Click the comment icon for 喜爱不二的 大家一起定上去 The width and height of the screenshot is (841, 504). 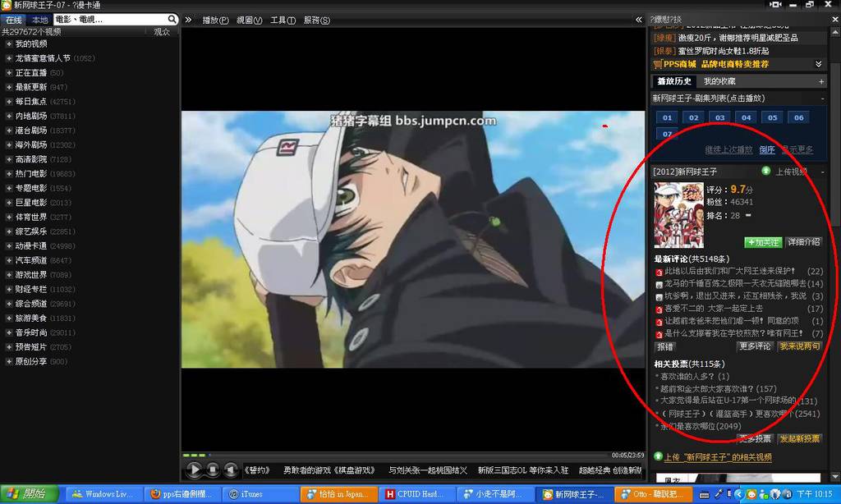pyautogui.click(x=659, y=309)
